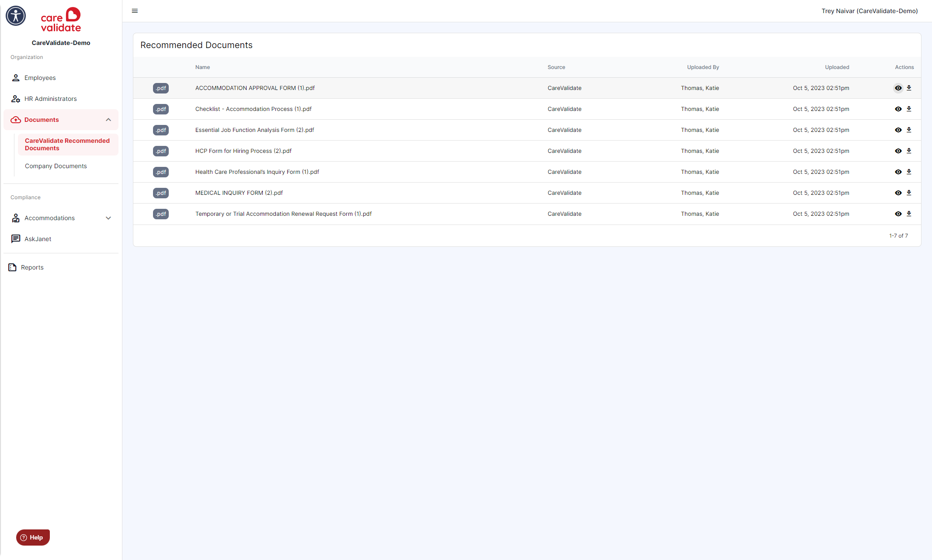932x560 pixels.
Task: Select 'ACCOMMODATION APPROVAL FORM (1).pdf' name
Action: (255, 88)
